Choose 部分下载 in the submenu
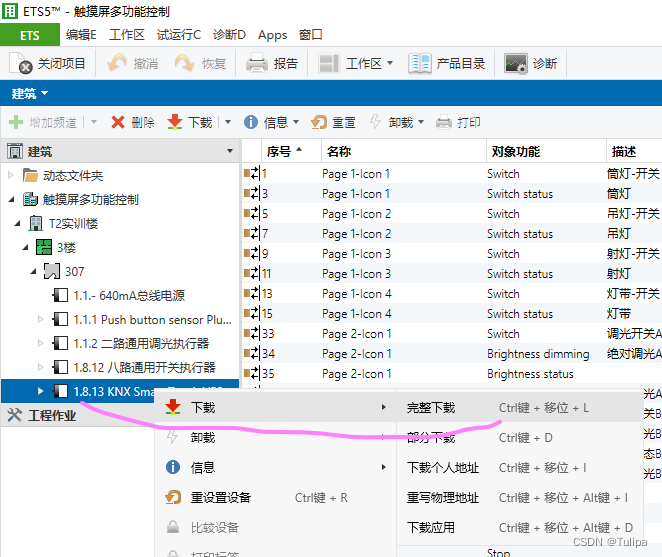Viewport: 662px width, 557px height. point(520,437)
